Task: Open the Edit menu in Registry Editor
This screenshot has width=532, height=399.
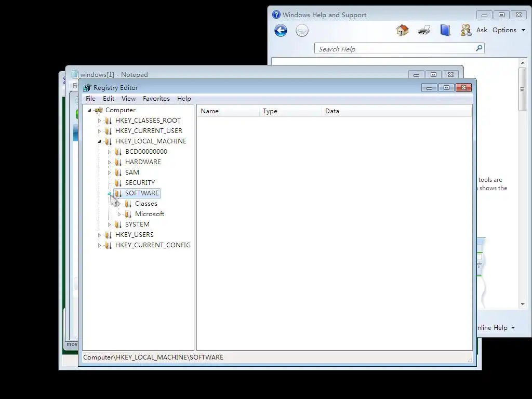Action: tap(109, 98)
